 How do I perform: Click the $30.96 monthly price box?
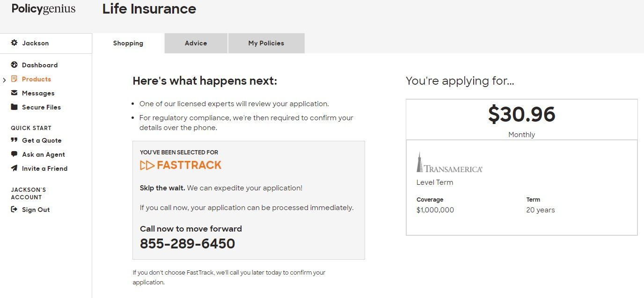pos(521,119)
